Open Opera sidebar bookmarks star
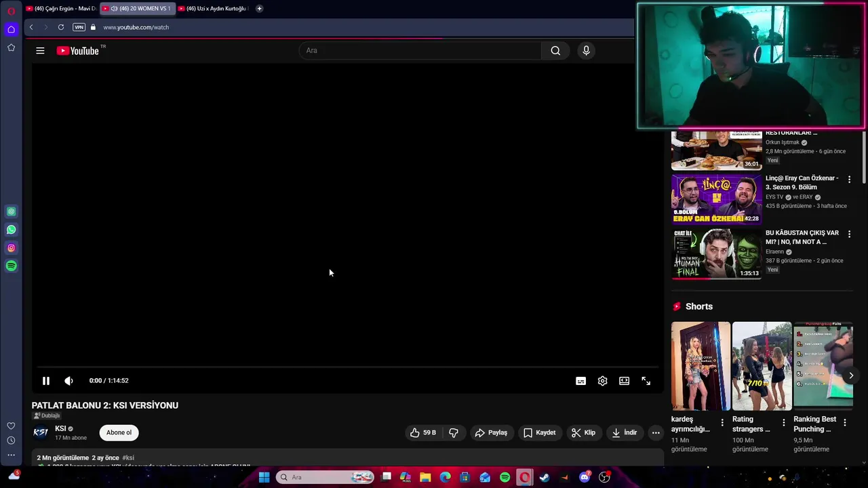Screen dimensions: 868x488 click(11, 47)
